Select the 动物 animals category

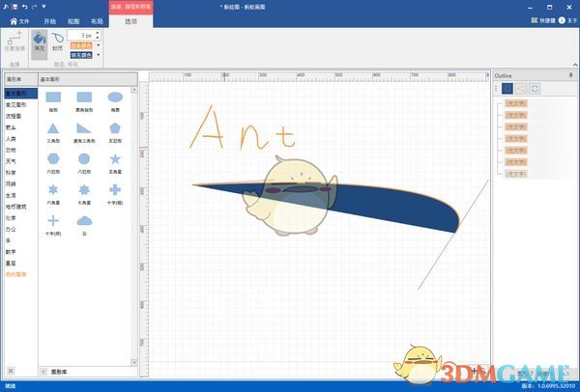coord(11,150)
